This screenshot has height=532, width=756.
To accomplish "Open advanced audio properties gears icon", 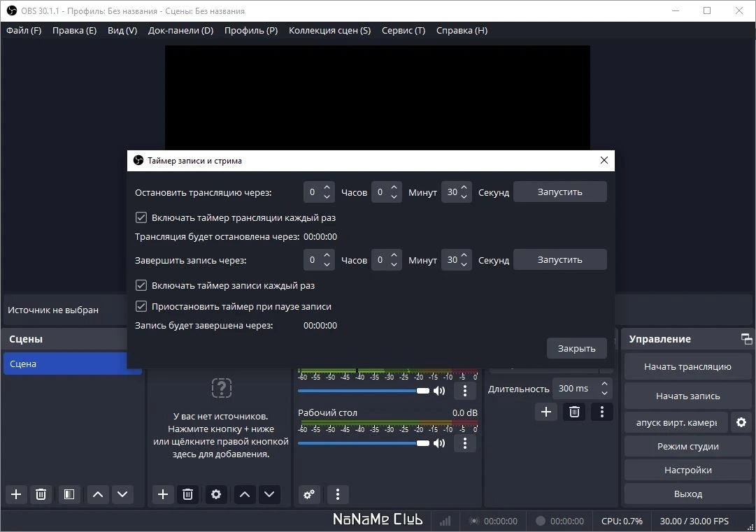I will pyautogui.click(x=309, y=494).
